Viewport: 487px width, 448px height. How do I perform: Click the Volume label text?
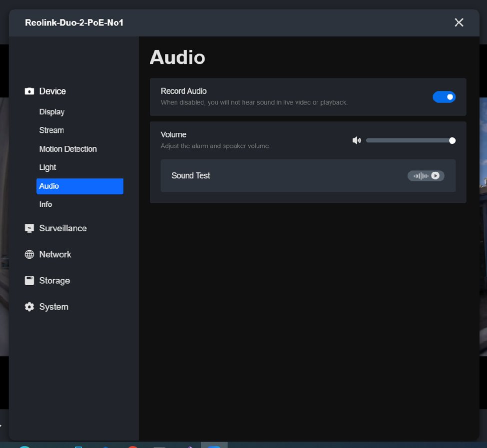[x=173, y=134]
